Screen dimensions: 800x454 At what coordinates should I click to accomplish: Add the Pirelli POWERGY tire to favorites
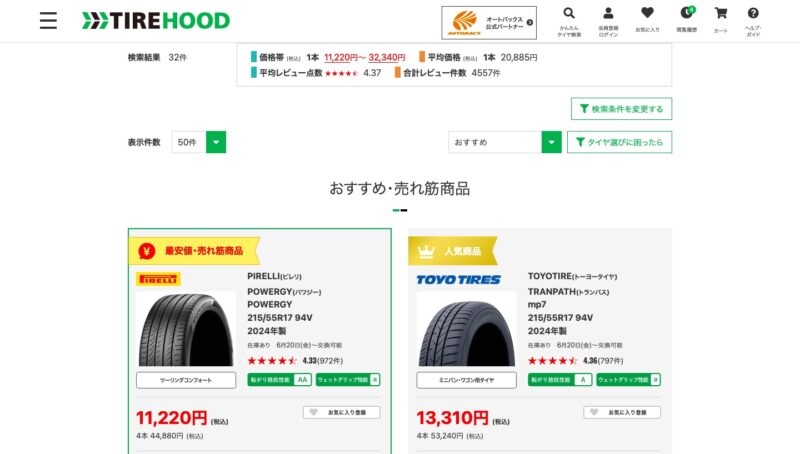coord(341,412)
